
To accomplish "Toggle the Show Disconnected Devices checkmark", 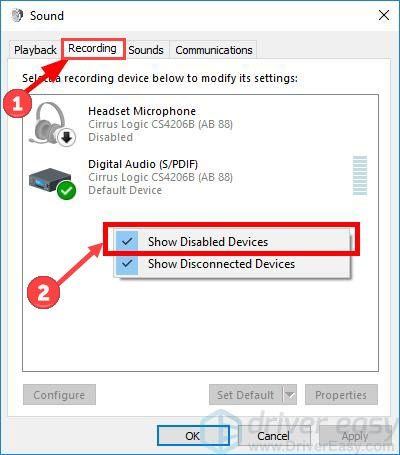I will coord(127,264).
